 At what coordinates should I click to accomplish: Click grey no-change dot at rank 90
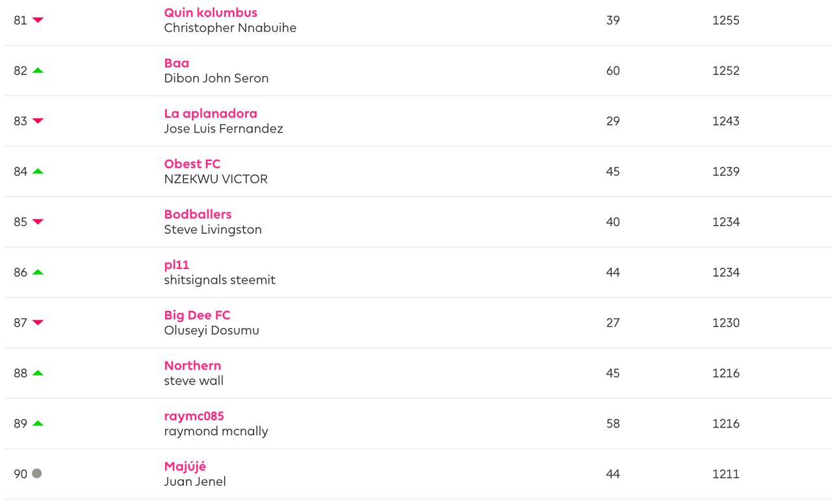point(37,473)
